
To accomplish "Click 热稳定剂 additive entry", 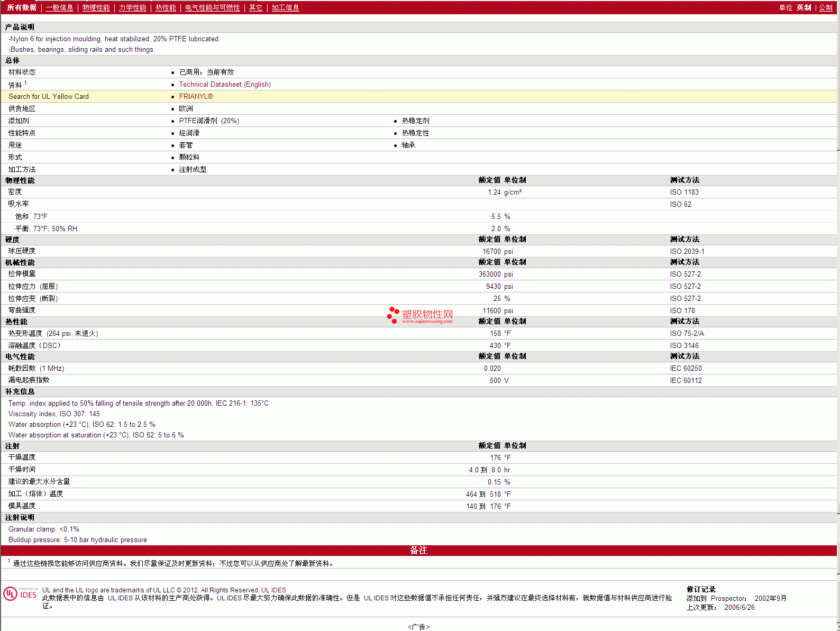I will pyautogui.click(x=415, y=121).
